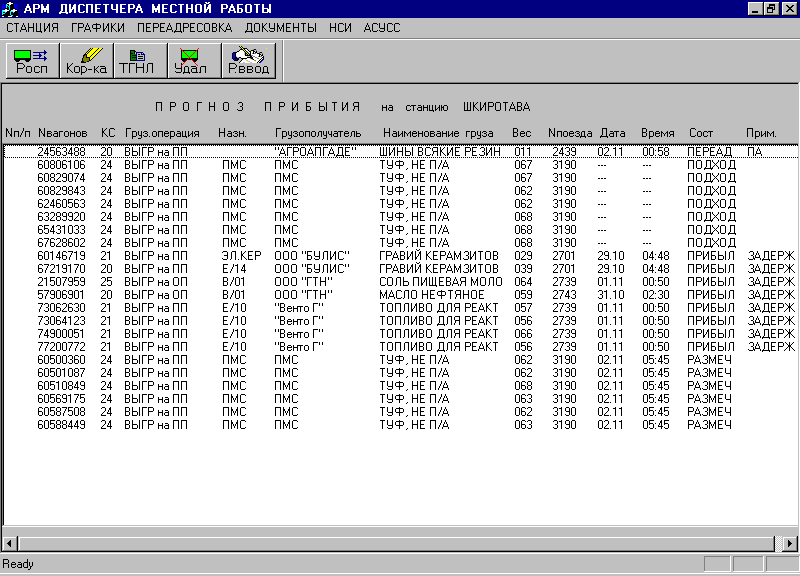Open the СТАНЦИЯ menu
This screenshot has width=800, height=576.
[32, 28]
